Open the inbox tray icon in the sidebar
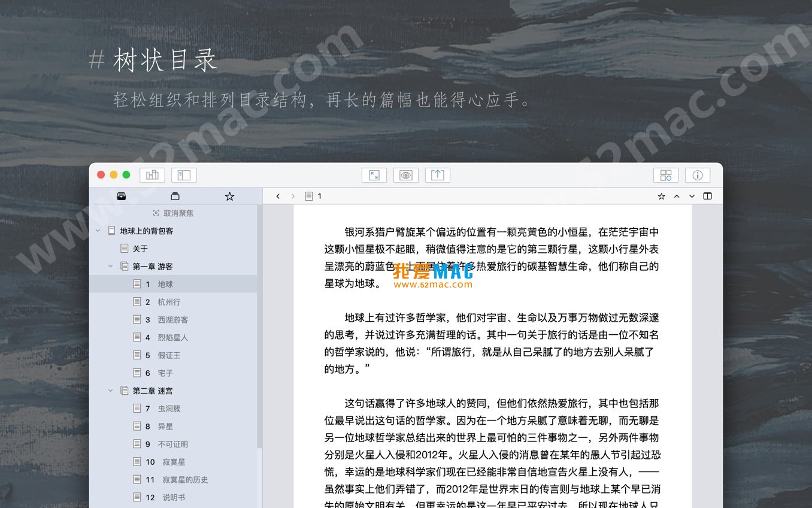Viewport: 812px width, 508px height. [x=122, y=196]
